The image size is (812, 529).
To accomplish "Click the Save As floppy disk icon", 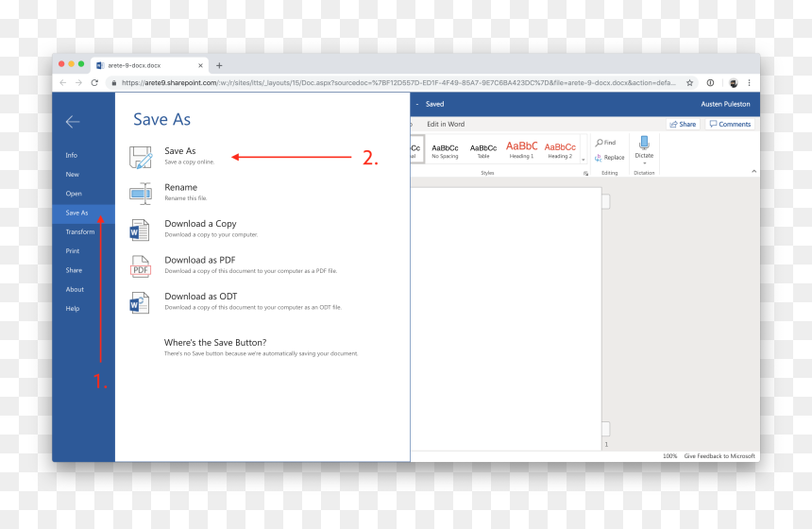I will pyautogui.click(x=141, y=157).
